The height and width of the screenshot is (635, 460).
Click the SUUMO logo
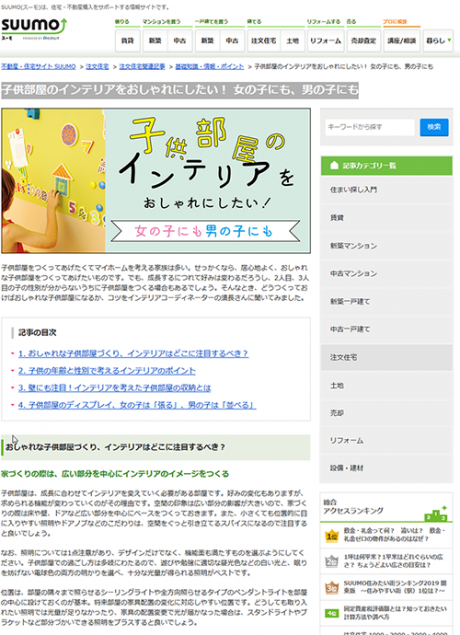pyautogui.click(x=34, y=28)
